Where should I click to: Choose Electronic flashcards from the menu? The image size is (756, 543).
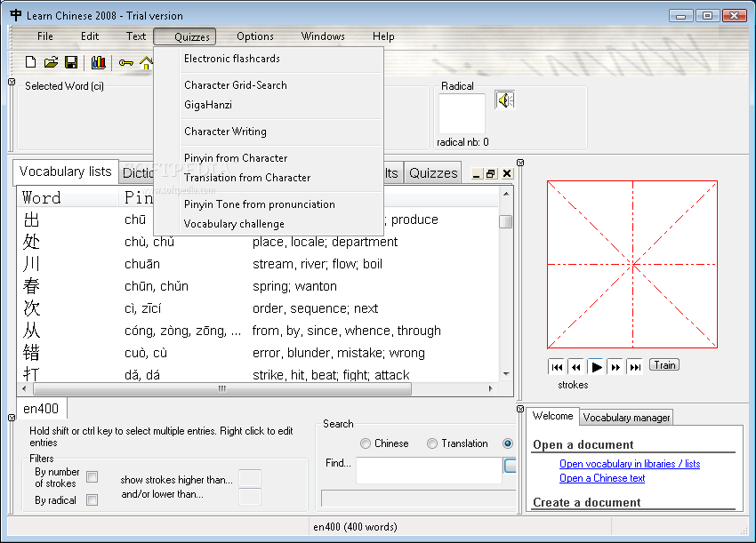click(x=269, y=59)
